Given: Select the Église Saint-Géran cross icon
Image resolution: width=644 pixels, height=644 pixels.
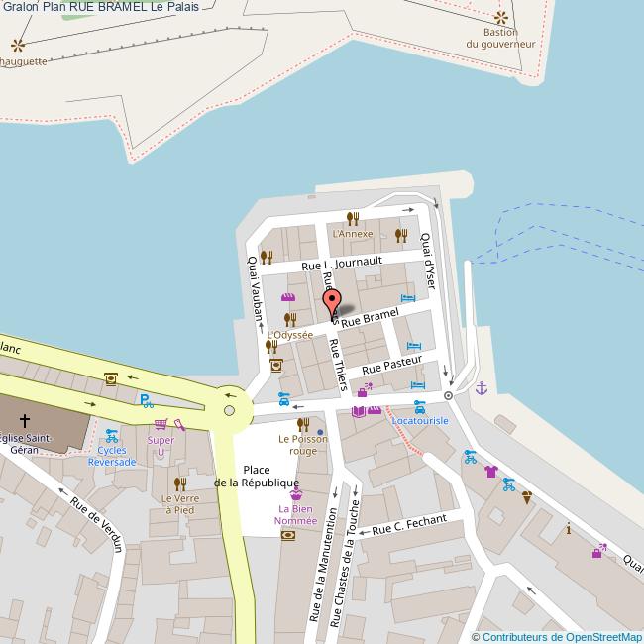Looking at the screenshot, I should [x=25, y=421].
